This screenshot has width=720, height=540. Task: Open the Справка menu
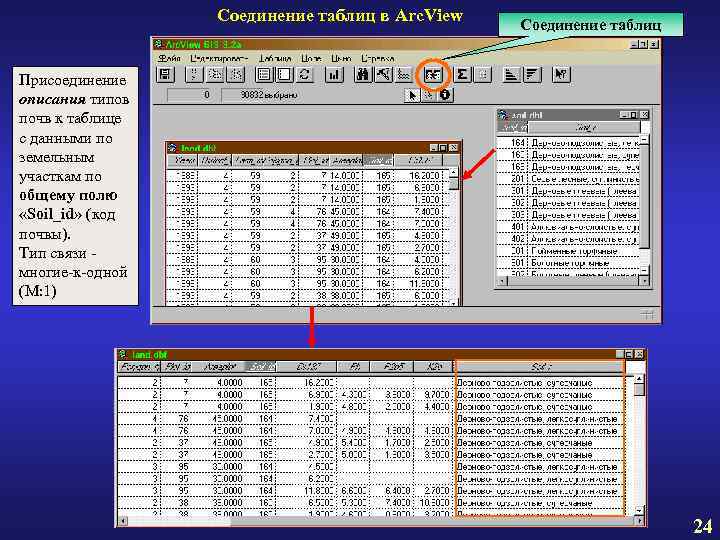(377, 59)
